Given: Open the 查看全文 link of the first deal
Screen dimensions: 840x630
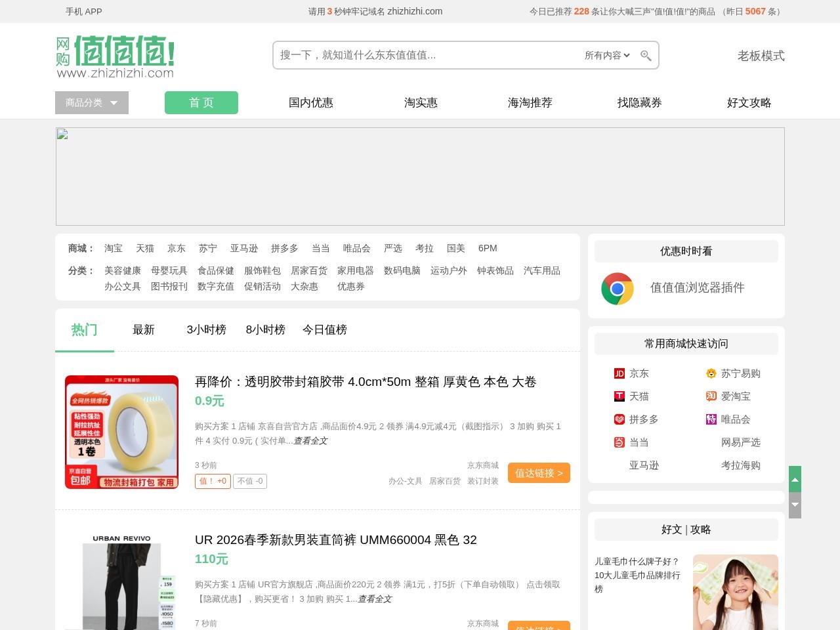Looking at the screenshot, I should coord(311,441).
